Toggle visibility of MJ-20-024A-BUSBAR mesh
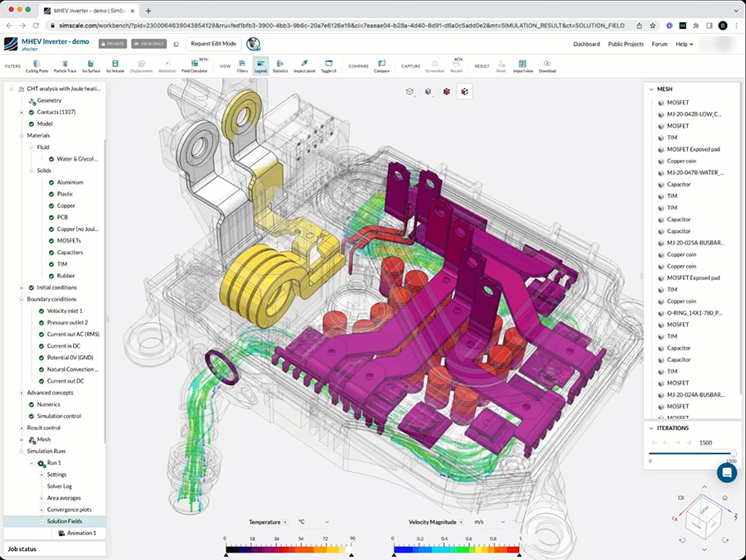The height and width of the screenshot is (560, 746). [x=661, y=395]
